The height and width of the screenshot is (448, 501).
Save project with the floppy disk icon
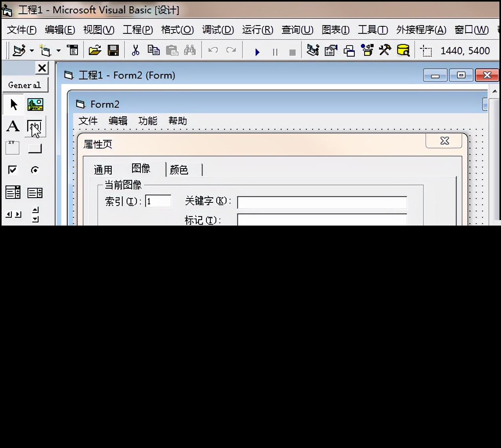pyautogui.click(x=113, y=50)
